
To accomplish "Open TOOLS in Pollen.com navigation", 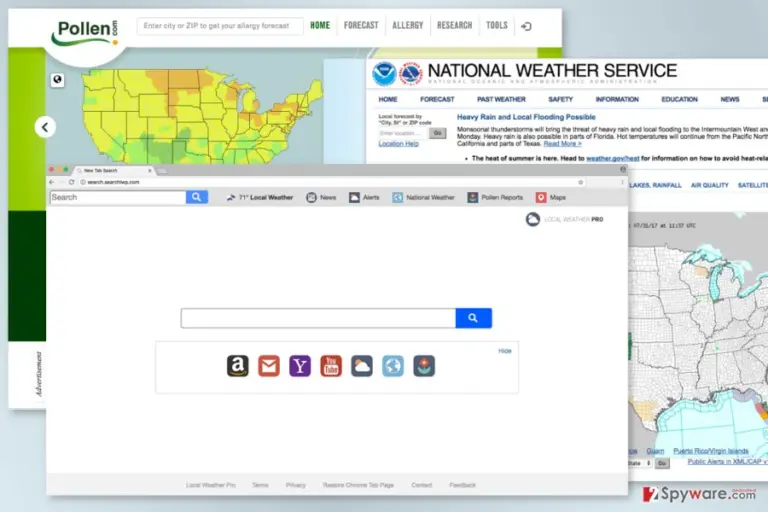I will tap(497, 25).
